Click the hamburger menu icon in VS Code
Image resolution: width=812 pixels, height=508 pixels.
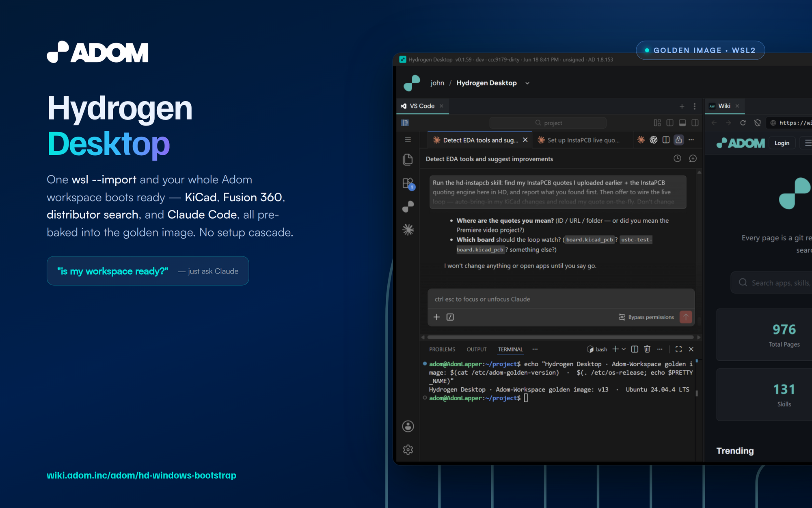[408, 140]
